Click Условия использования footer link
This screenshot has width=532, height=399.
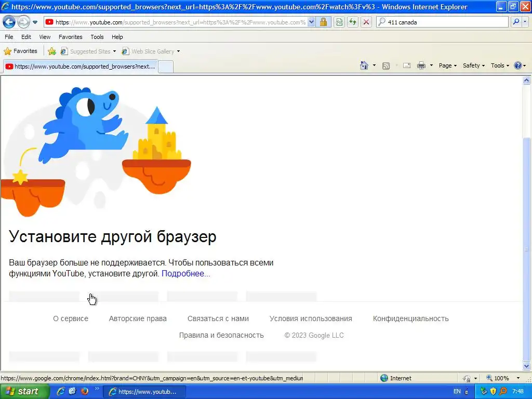311,318
